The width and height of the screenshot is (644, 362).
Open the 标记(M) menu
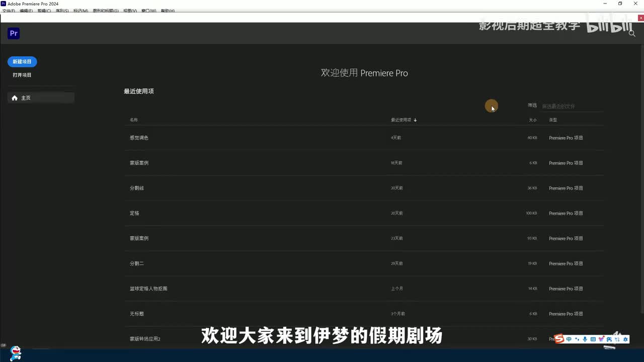point(80,11)
